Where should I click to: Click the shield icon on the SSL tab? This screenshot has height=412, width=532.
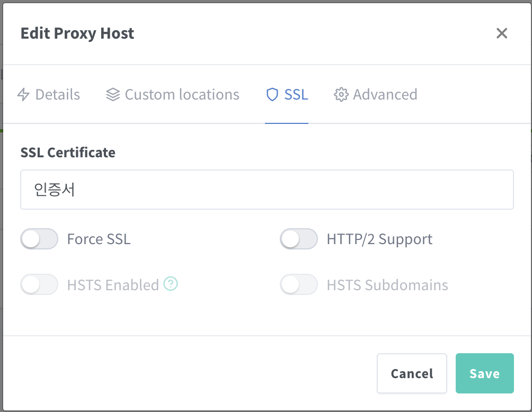point(272,95)
